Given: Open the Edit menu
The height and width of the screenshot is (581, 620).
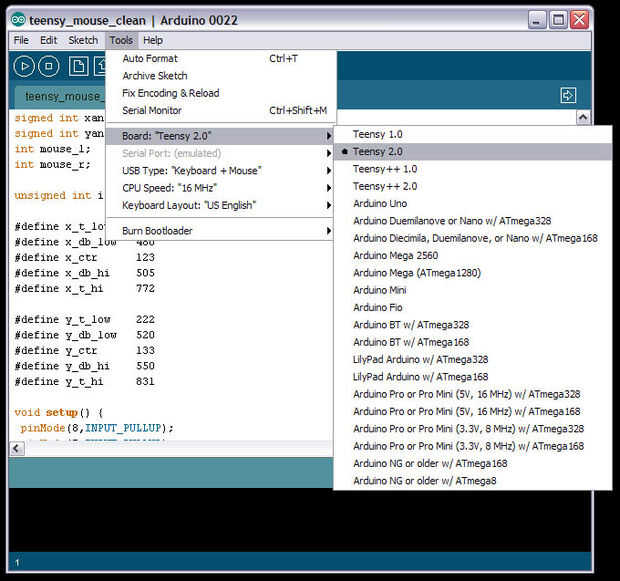Looking at the screenshot, I should pyautogui.click(x=49, y=40).
